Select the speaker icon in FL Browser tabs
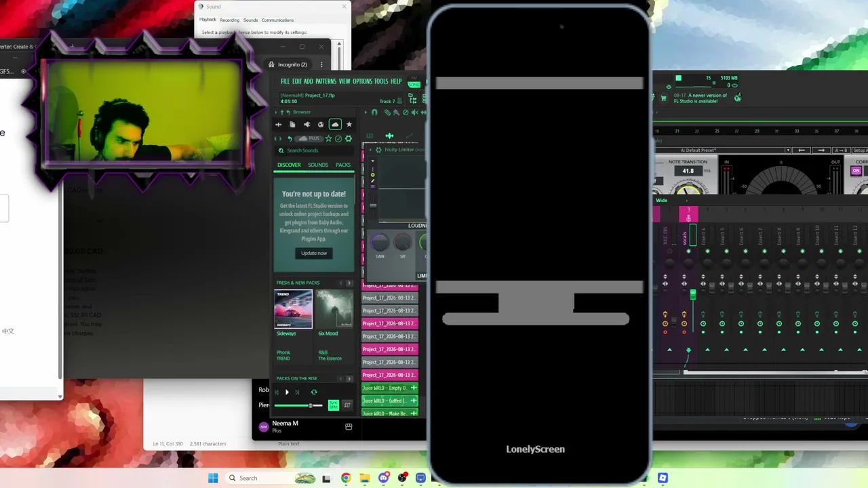Viewport: 868px width, 488px height. (x=307, y=125)
